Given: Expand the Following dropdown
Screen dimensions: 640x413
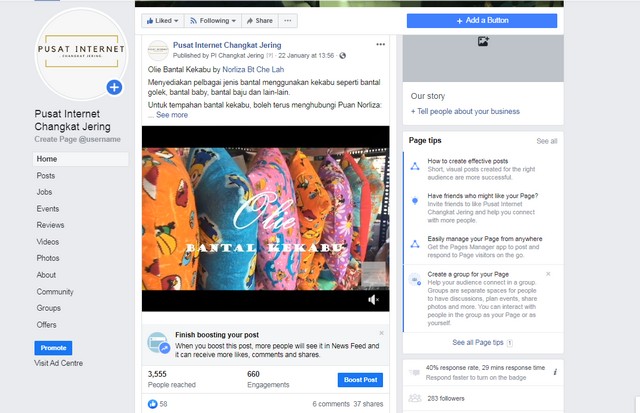Looking at the screenshot, I should [x=211, y=20].
